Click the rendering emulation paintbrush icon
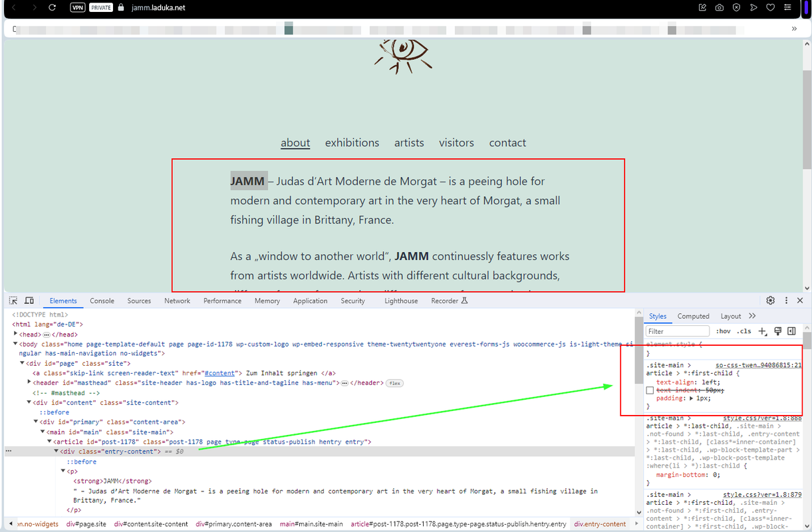The height and width of the screenshot is (532, 812). [x=777, y=331]
